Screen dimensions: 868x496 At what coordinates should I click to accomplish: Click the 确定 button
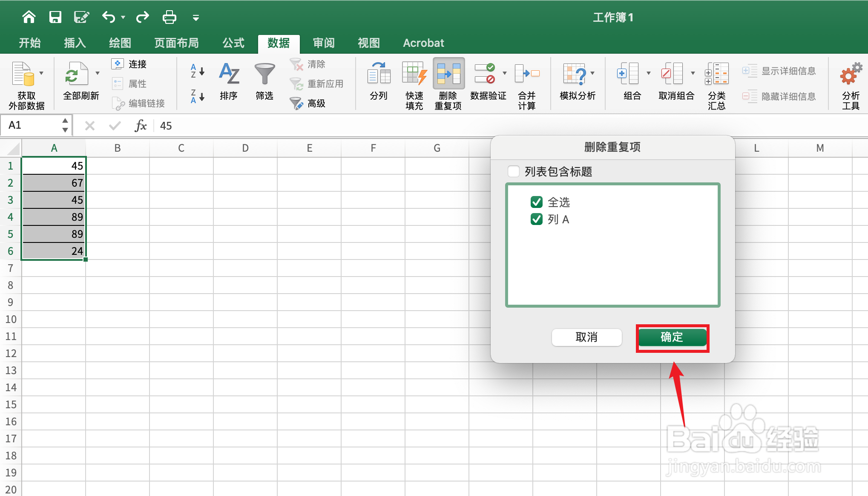(672, 337)
